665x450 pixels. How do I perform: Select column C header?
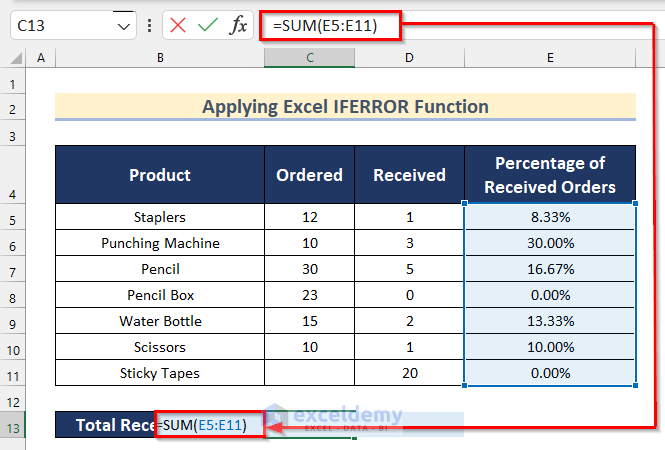(309, 59)
